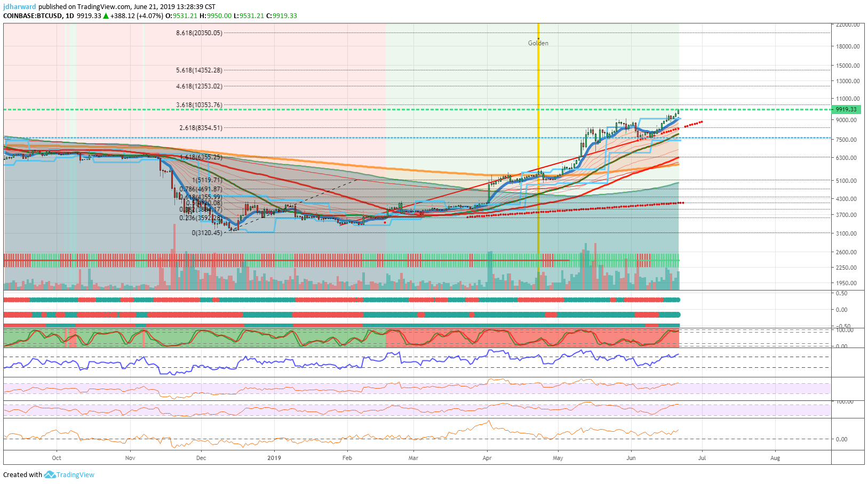Click the 18000.00 price axis label
The width and height of the screenshot is (868, 484).
[x=848, y=46]
